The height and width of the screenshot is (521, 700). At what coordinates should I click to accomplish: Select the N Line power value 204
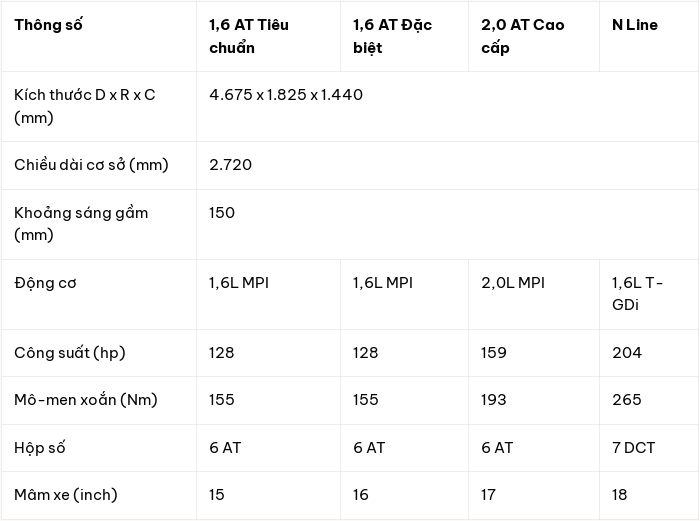(x=627, y=353)
